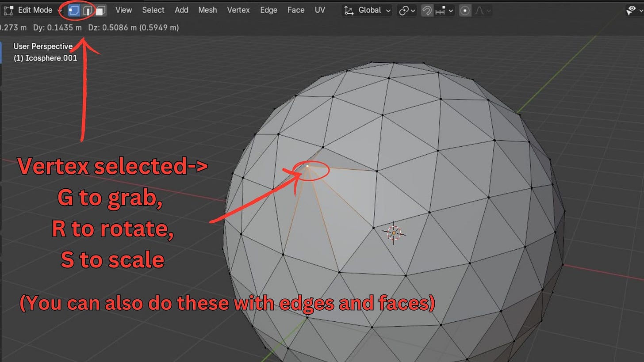Image resolution: width=644 pixels, height=362 pixels.
Task: Open the Face menu
Action: pyautogui.click(x=296, y=10)
